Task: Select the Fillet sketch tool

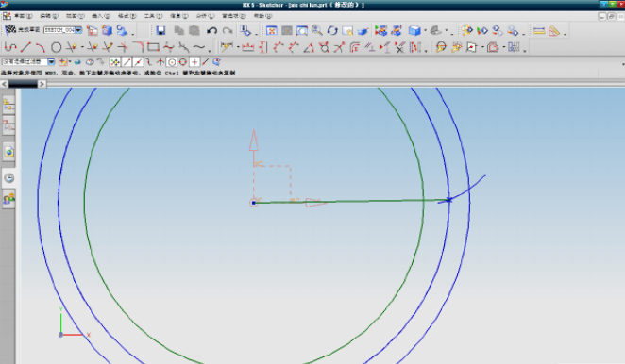Action: pos(138,47)
